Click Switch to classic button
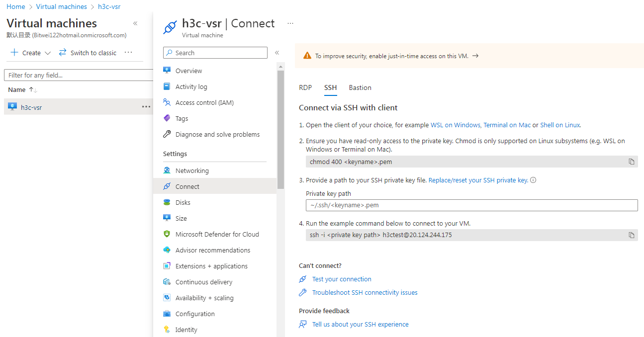This screenshot has width=644, height=337. point(88,53)
